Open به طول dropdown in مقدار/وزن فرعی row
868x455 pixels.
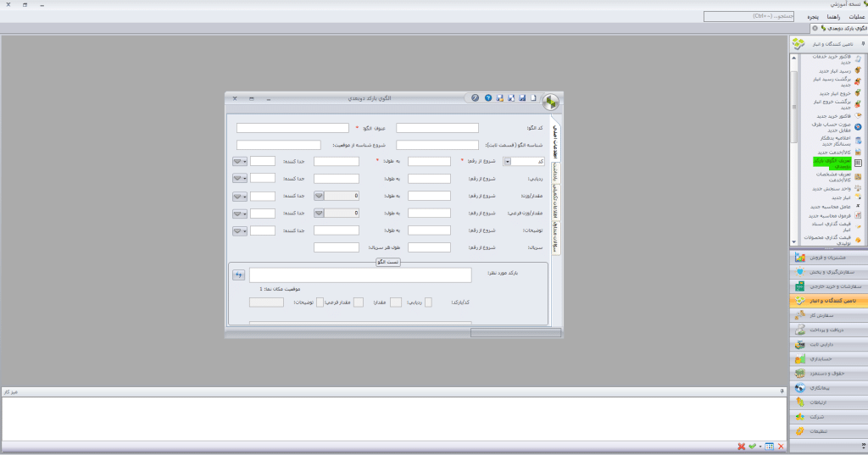(319, 214)
